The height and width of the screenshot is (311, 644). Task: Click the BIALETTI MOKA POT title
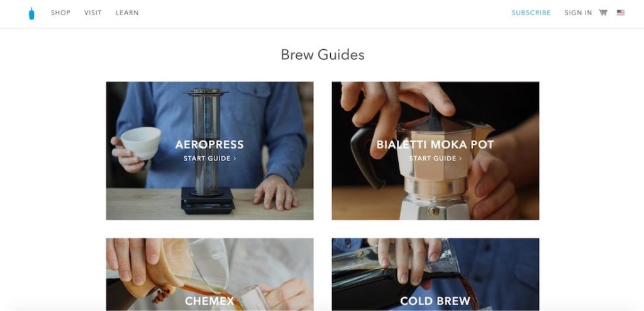point(435,145)
